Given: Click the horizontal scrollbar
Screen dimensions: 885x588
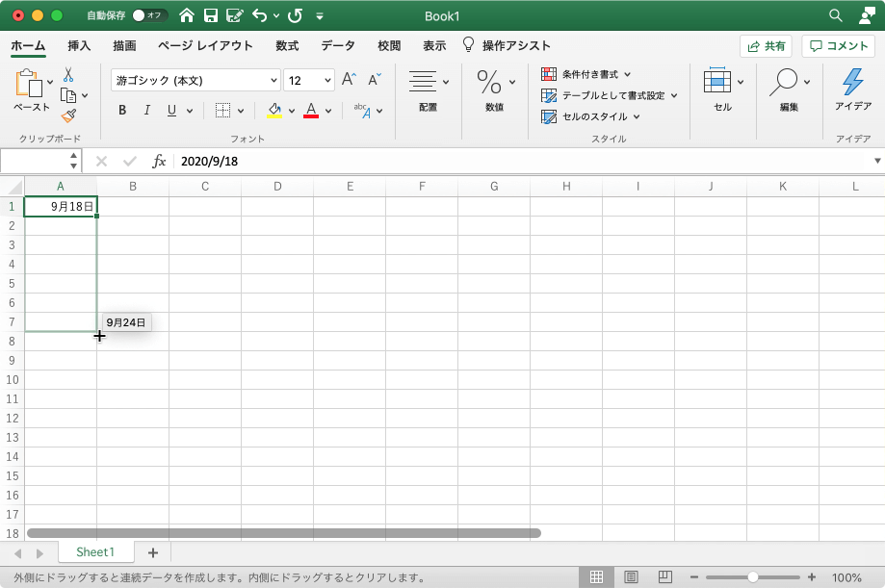Looking at the screenshot, I should point(284,533).
